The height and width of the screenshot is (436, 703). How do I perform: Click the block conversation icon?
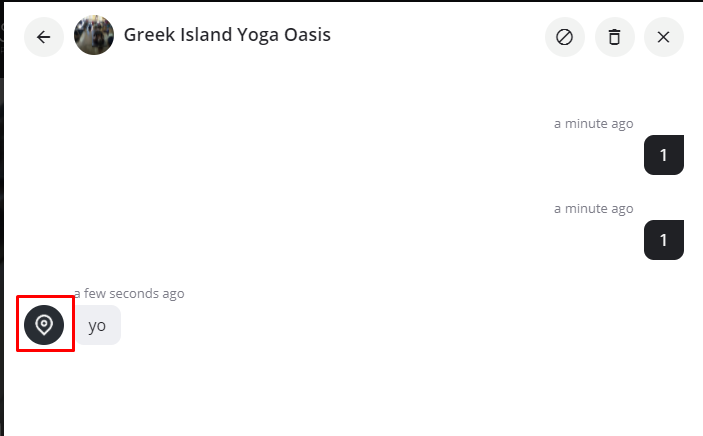tap(564, 37)
